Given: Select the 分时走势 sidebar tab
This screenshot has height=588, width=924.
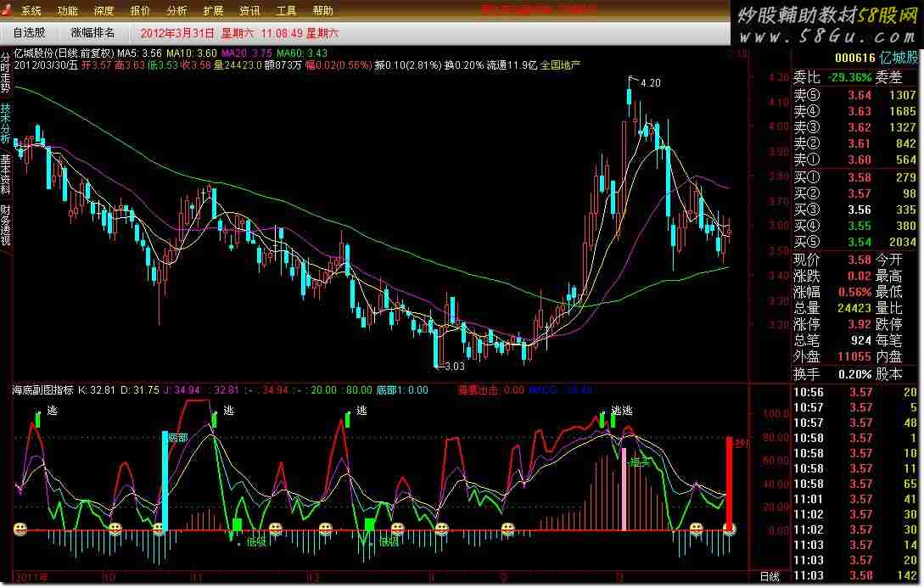Looking at the screenshot, I should coord(5,74).
